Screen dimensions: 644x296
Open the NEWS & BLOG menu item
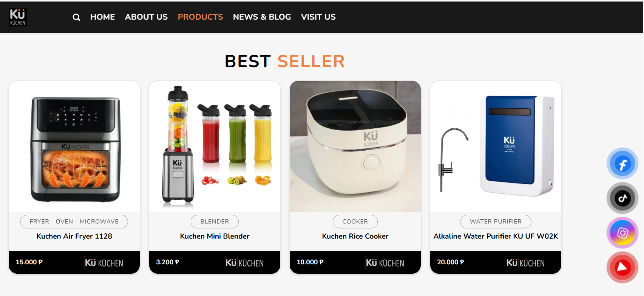click(262, 17)
